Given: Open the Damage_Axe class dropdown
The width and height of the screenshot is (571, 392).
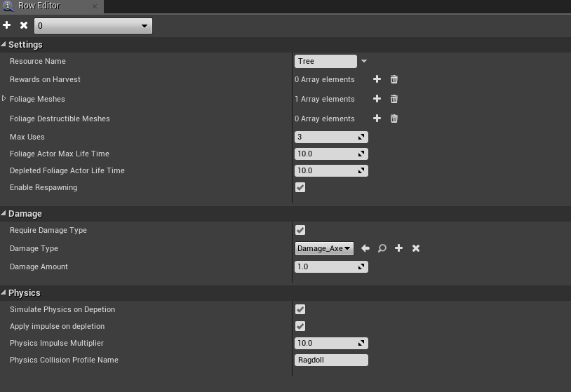Looking at the screenshot, I should [324, 248].
